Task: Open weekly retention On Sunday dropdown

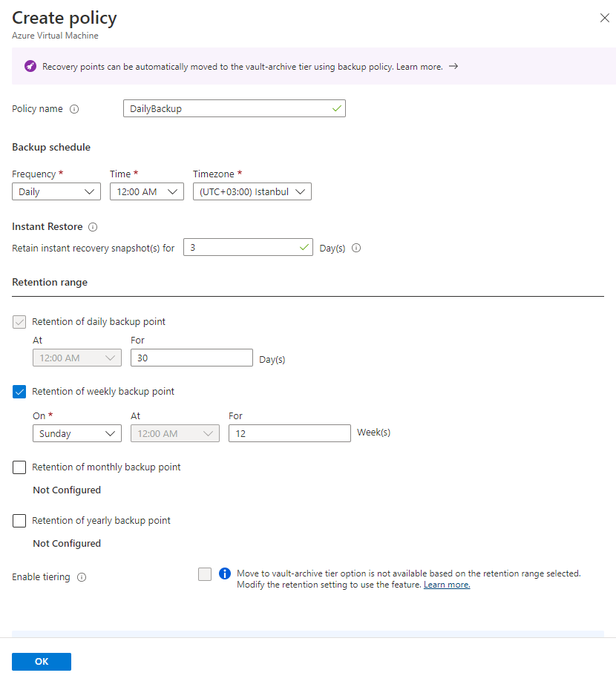Action: pyautogui.click(x=77, y=433)
